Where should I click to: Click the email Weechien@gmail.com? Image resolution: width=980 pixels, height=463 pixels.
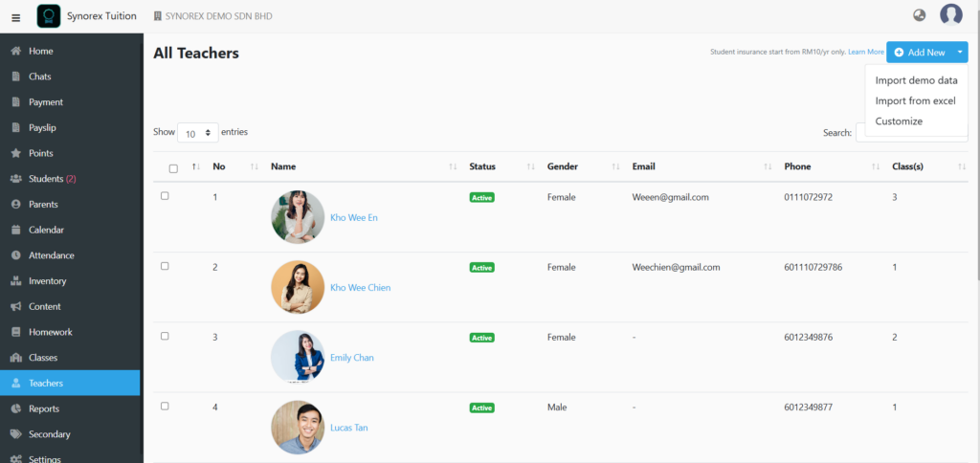click(x=677, y=267)
